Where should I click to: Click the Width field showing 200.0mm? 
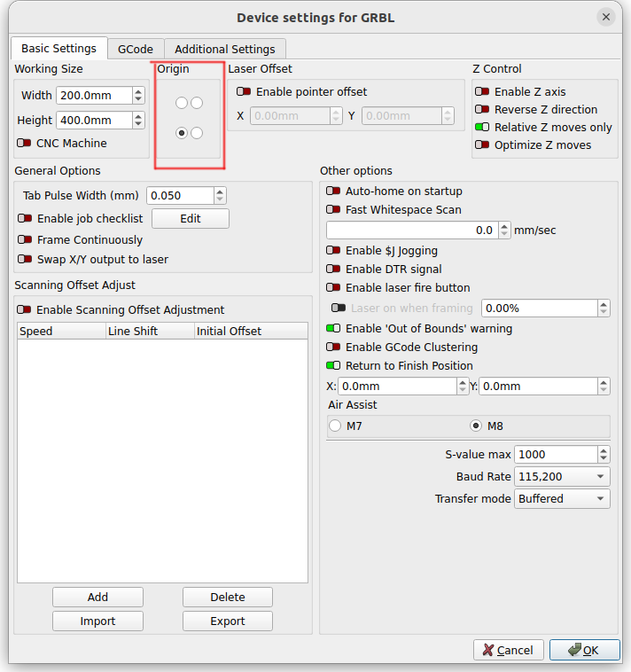pyautogui.click(x=95, y=95)
